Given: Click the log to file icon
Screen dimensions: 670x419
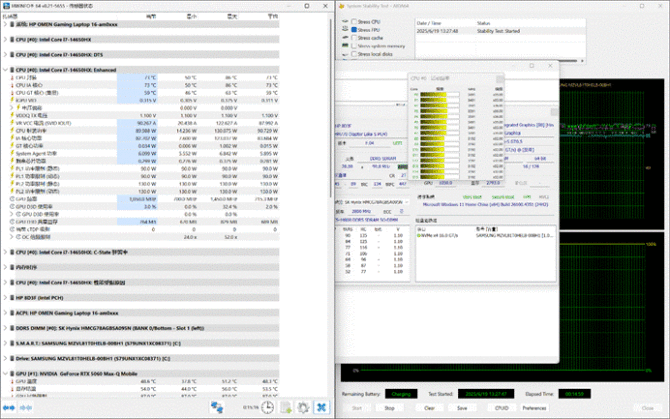Looking at the screenshot, I should point(286,407).
